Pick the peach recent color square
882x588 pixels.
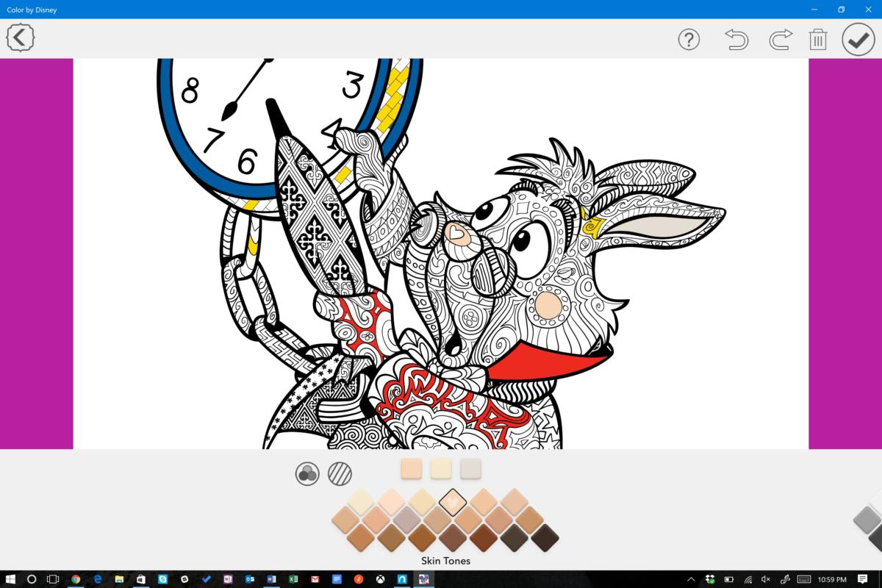coord(412,469)
